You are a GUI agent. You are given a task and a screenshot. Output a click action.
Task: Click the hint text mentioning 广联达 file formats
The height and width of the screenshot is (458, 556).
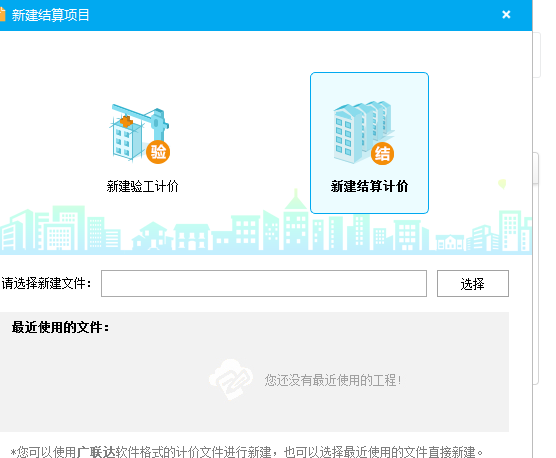[247, 452]
